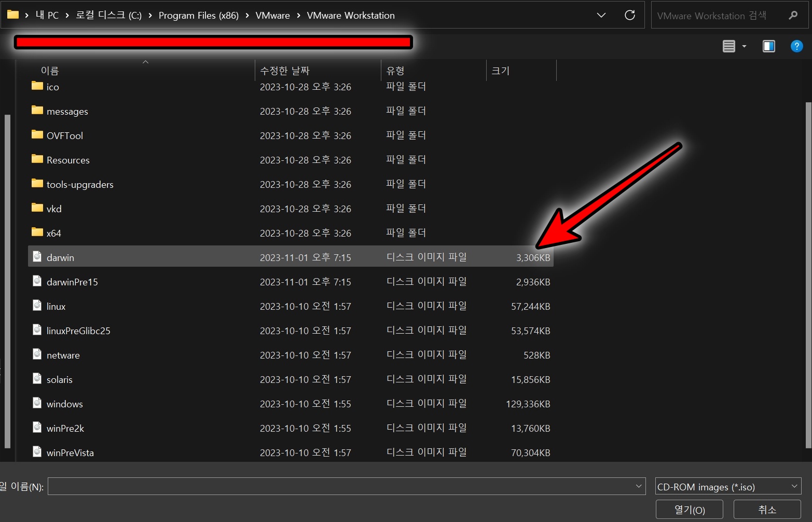The image size is (812, 522).
Task: Select the netware file name
Action: pos(63,355)
